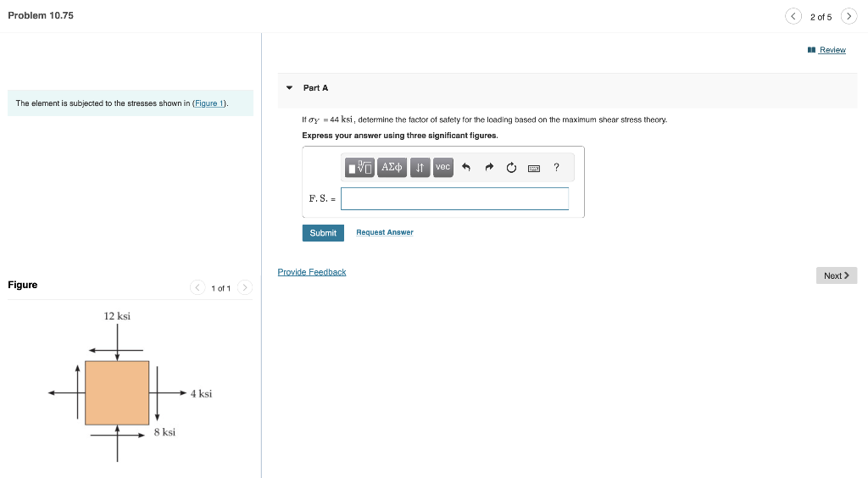
Task: Select the Problem 10.75 title
Action: 41,15
